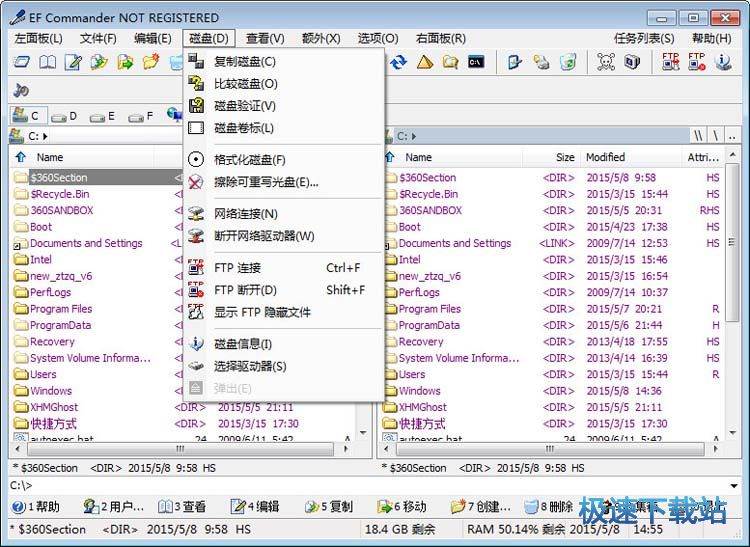The image size is (750, 547).
Task: Click the FTP connect toolbar icon
Action: [x=671, y=62]
